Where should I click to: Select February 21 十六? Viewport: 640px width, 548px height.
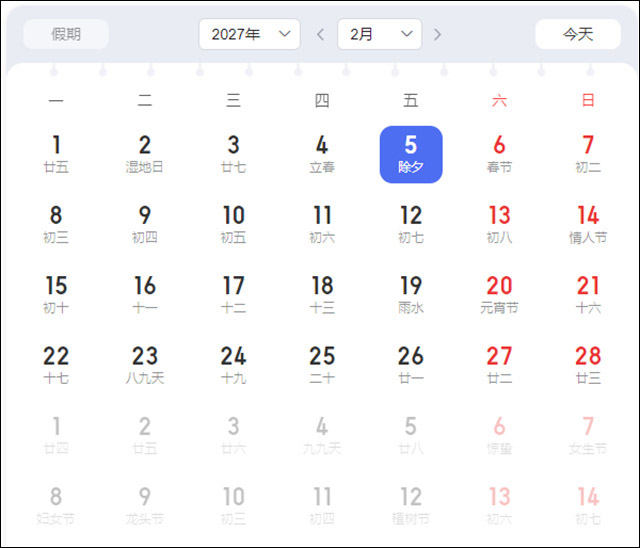588,296
